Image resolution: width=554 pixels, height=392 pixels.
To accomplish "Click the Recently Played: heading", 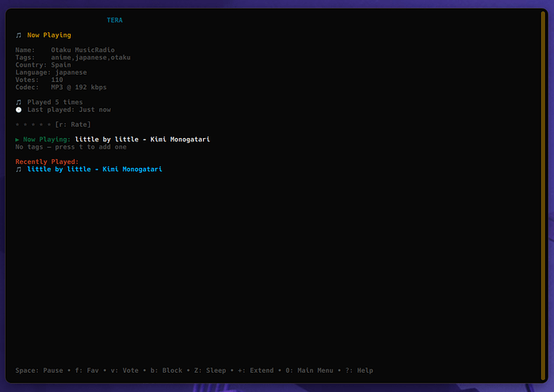I will 47,161.
